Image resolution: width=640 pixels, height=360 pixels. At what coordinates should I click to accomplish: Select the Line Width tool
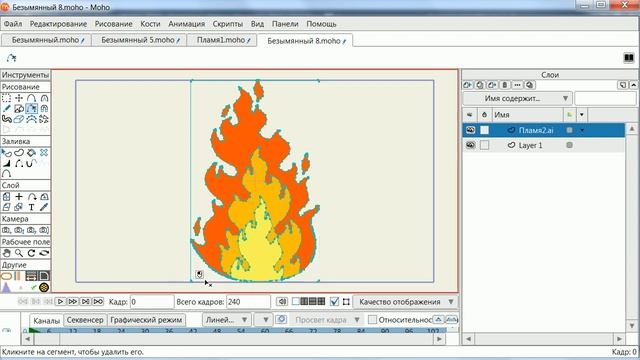7,163
